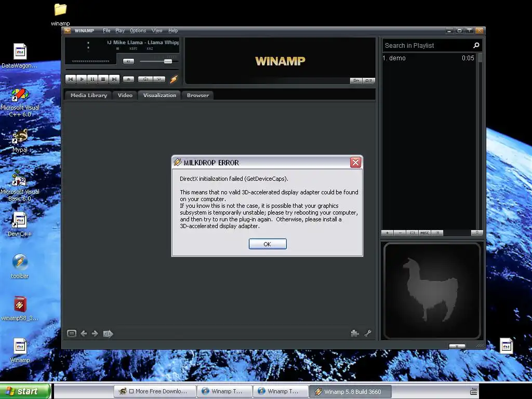This screenshot has width=532, height=399.
Task: Click the export button in Winamp display panel
Action: 356,81
